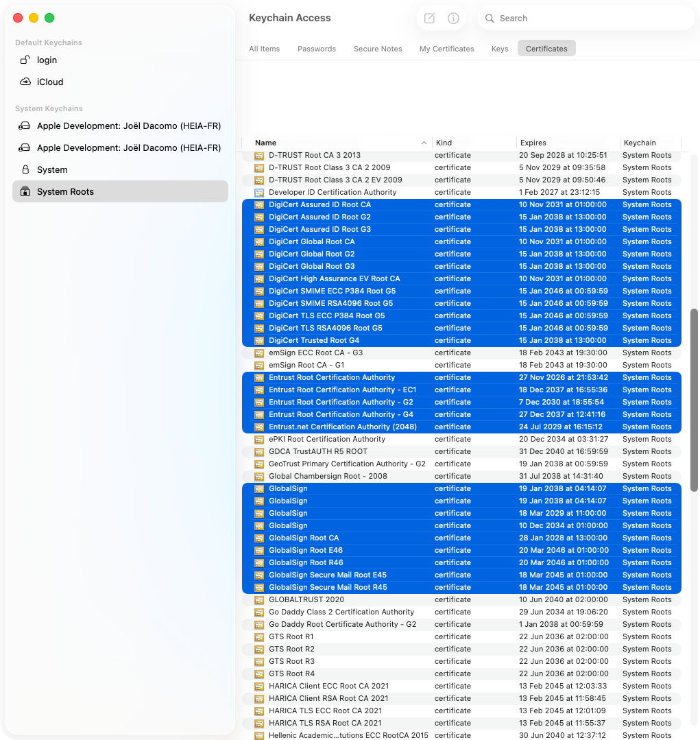Switch to Secure Notes tab
Image resolution: width=700 pixels, height=740 pixels.
(378, 49)
